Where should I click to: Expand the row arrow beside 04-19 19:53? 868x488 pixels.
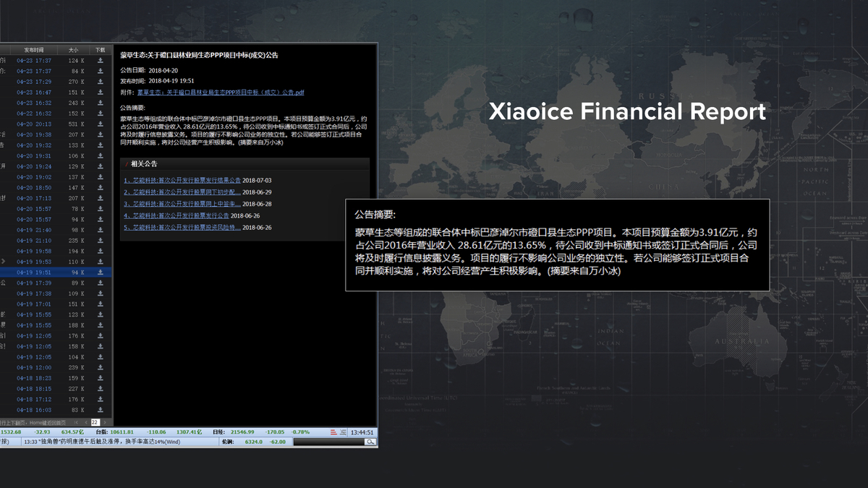click(3, 261)
